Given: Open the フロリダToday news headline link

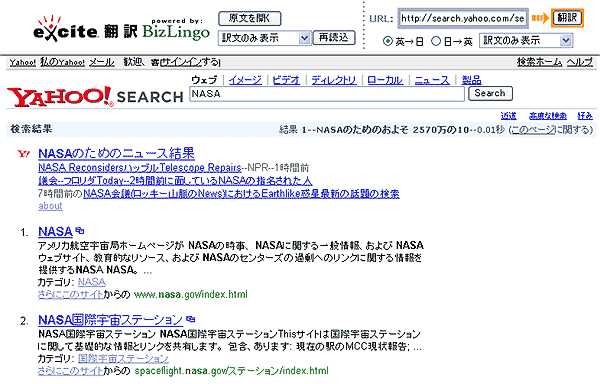Looking at the screenshot, I should pos(175,181).
